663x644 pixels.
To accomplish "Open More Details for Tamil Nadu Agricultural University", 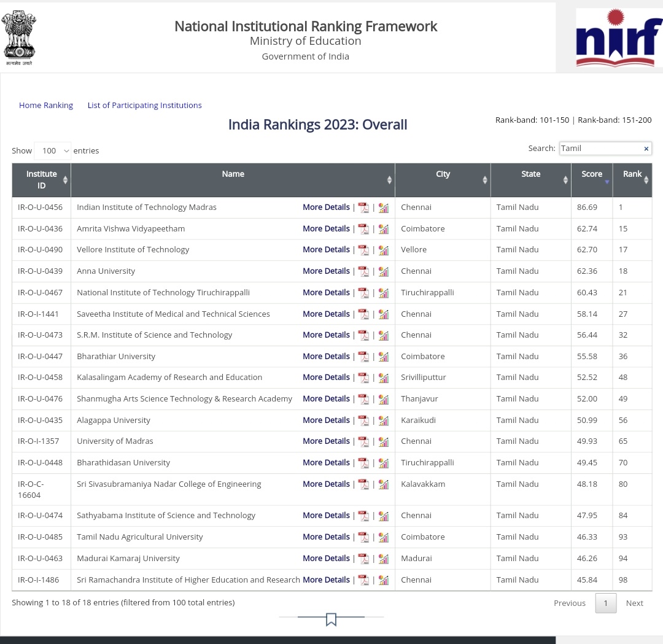I will 326,537.
